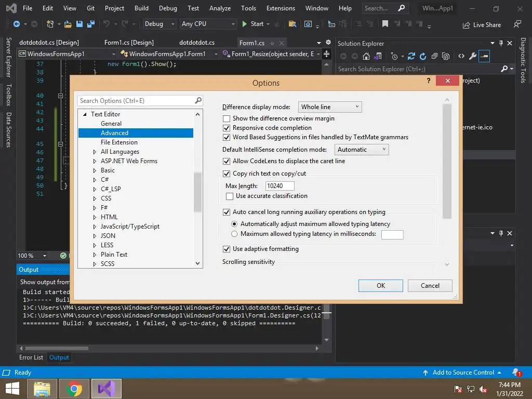Click the Visual Studio taskbar icon

pyautogui.click(x=106, y=389)
